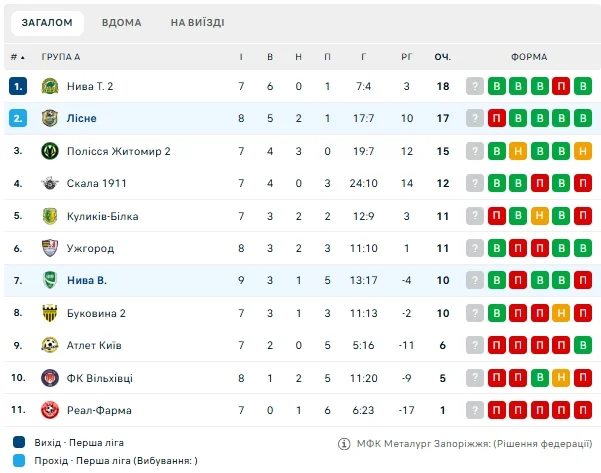Screen dimensions: 601x473
Task: Click the Скала 1911 club crest
Action: point(50,183)
